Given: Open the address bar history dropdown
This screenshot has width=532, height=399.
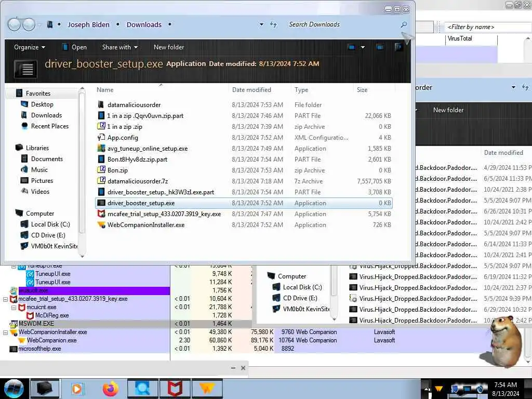Looking at the screenshot, I should pos(261,24).
